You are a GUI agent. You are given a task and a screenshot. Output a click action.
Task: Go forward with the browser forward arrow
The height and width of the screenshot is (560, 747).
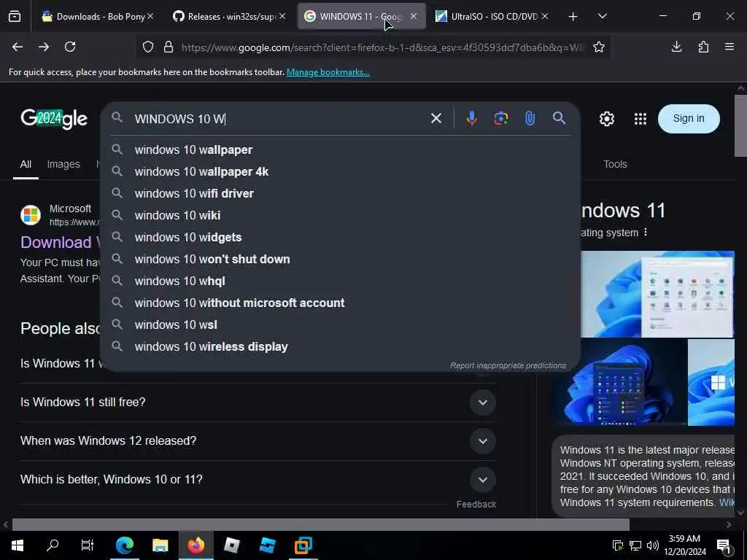click(x=44, y=47)
